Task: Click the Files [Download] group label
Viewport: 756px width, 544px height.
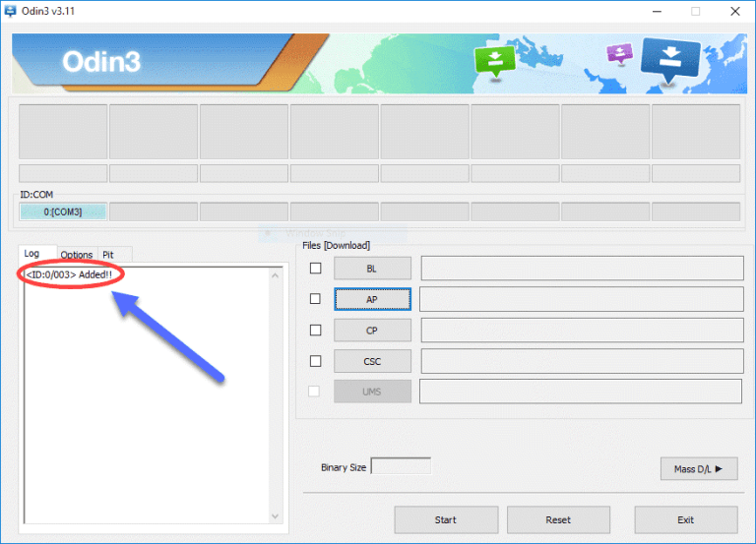Action: pyautogui.click(x=336, y=245)
